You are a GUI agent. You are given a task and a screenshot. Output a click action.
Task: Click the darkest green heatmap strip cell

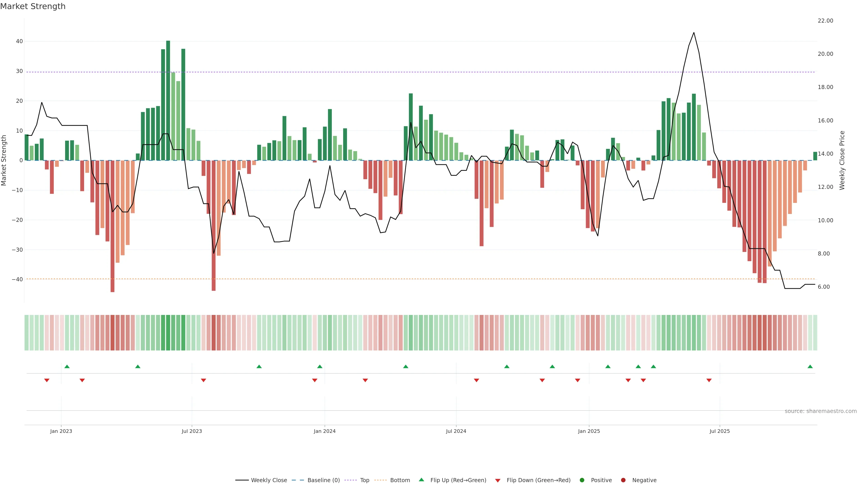click(x=168, y=332)
